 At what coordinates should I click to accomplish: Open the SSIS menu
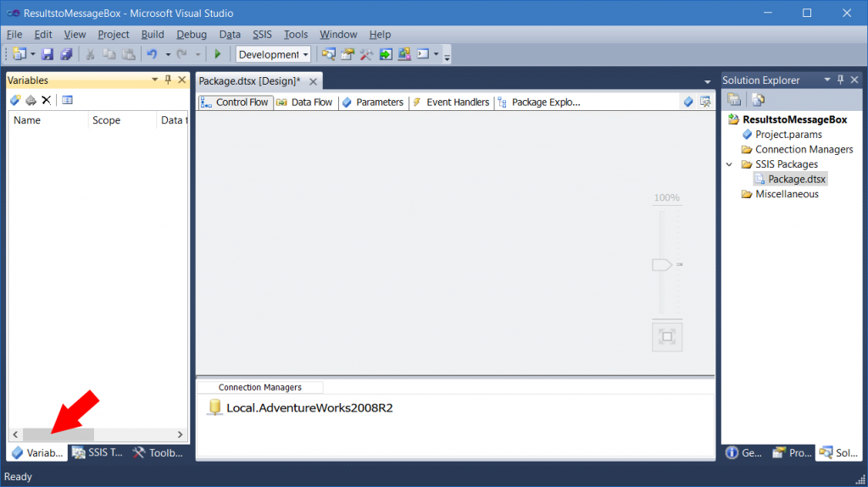tap(263, 35)
